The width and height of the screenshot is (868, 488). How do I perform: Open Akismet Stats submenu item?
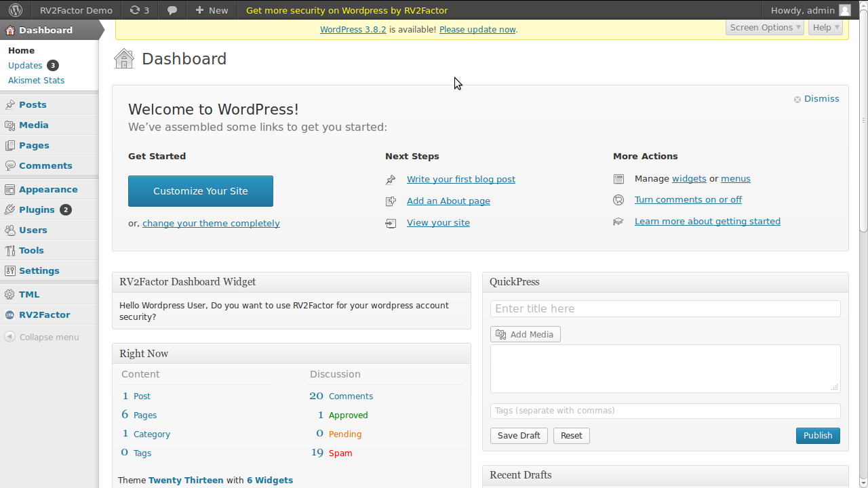point(37,80)
